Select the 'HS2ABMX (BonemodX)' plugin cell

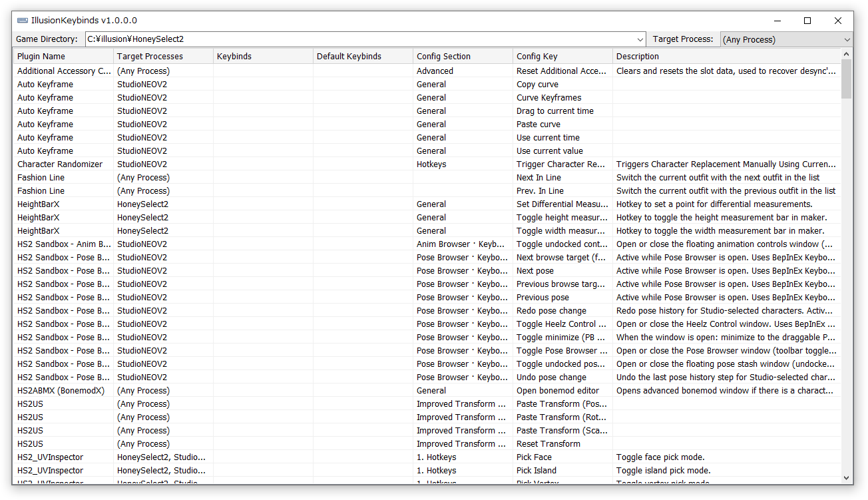[x=64, y=391]
